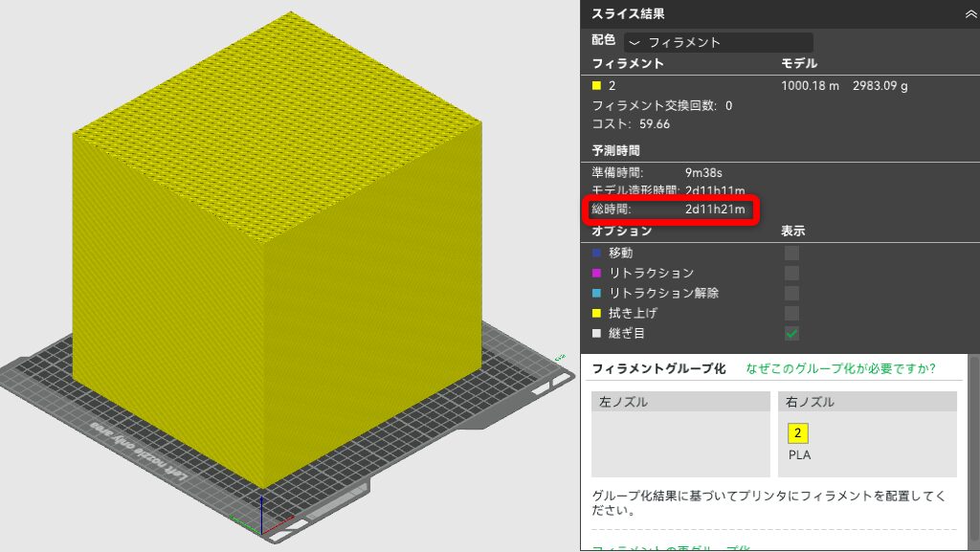
Task: Click the filament length 1000.18 m
Action: pyautogui.click(x=810, y=85)
